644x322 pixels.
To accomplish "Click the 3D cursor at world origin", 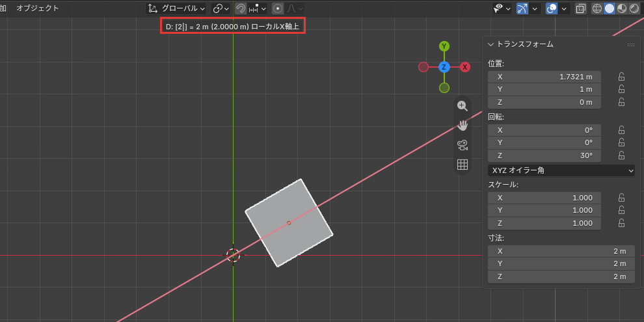I will (x=234, y=255).
